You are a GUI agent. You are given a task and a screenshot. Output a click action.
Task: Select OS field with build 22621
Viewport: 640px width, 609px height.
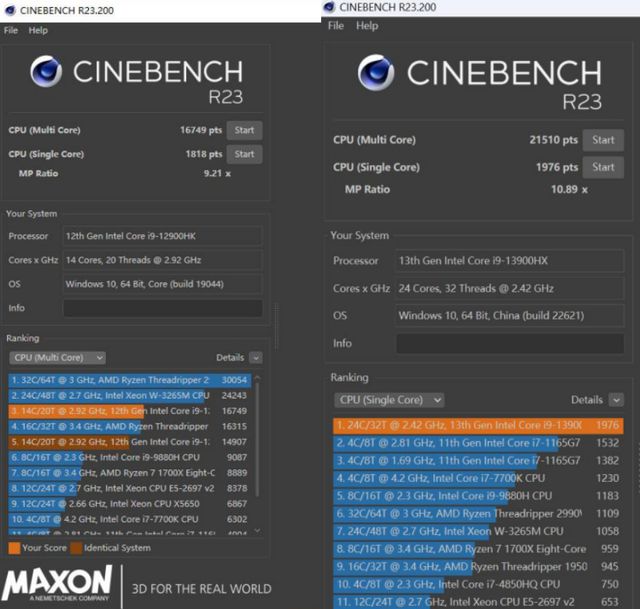click(510, 316)
